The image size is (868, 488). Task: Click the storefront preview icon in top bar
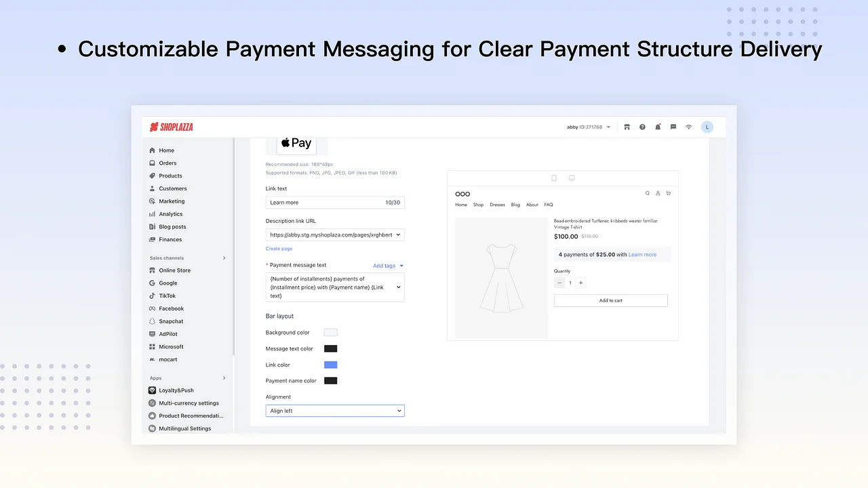627,127
